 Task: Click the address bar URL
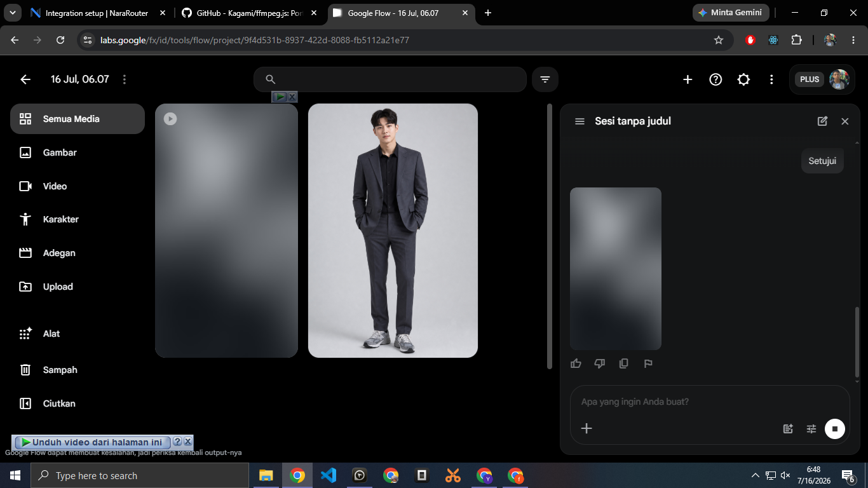[x=255, y=40]
